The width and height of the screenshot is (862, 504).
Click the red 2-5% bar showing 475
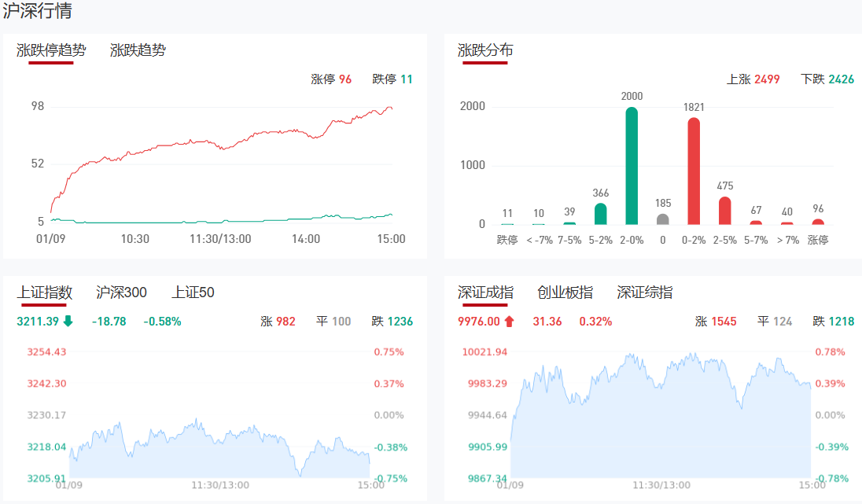tap(724, 211)
